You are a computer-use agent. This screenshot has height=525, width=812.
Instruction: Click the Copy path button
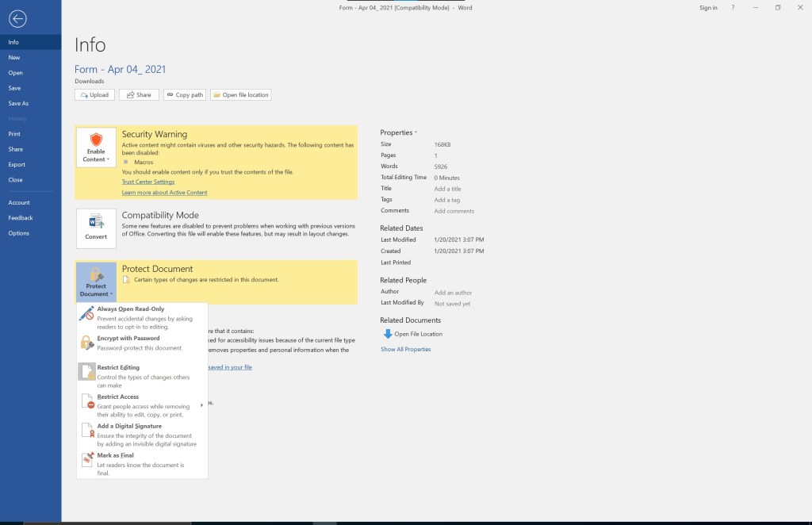(x=185, y=95)
